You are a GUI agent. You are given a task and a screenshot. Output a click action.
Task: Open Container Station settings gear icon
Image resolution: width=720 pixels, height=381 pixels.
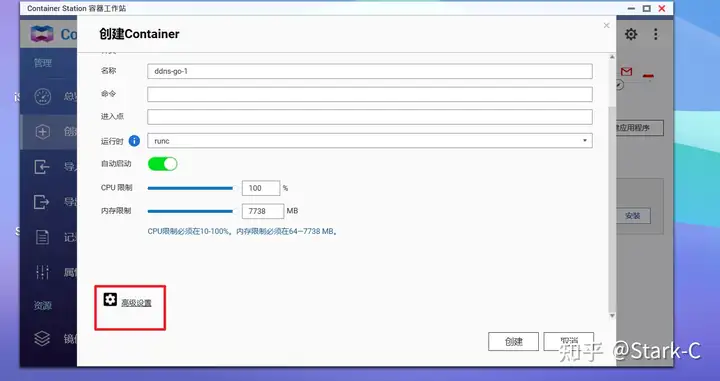(631, 34)
